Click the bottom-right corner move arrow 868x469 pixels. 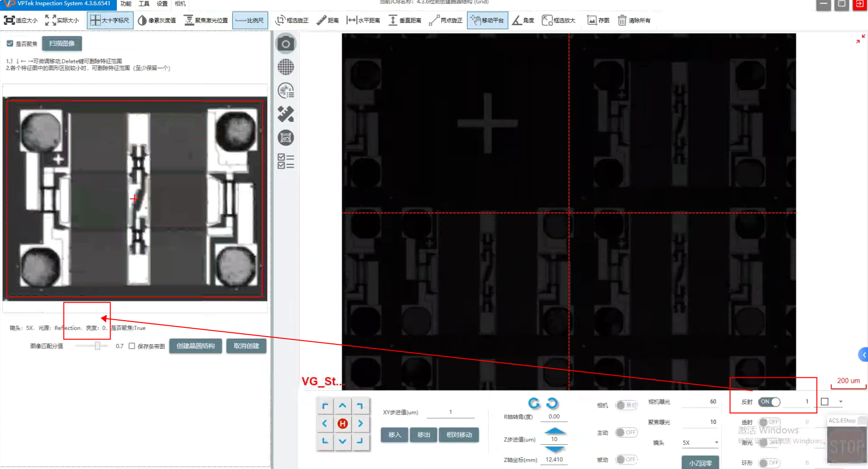[360, 441]
